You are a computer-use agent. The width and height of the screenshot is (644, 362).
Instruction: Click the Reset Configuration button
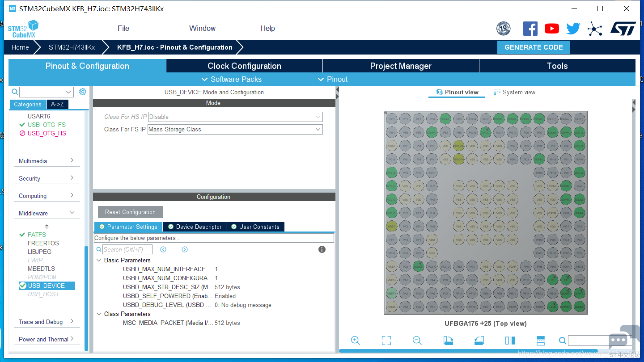point(130,212)
